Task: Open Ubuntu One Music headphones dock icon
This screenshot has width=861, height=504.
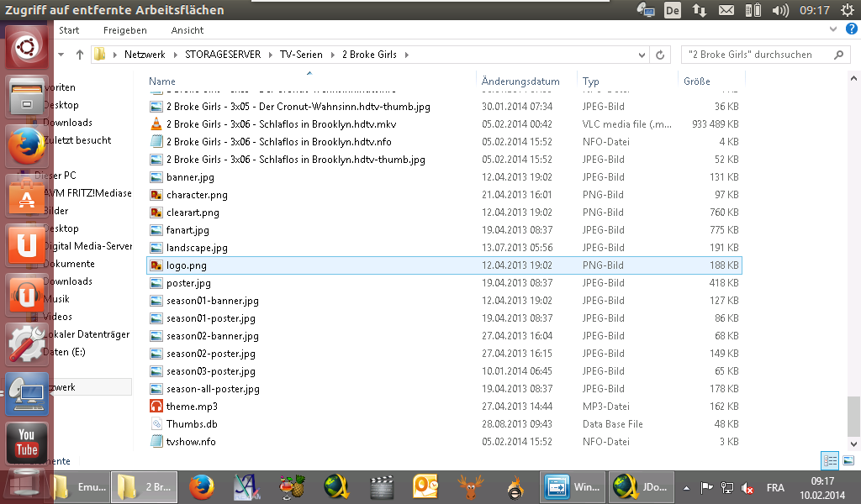Action: (26, 295)
